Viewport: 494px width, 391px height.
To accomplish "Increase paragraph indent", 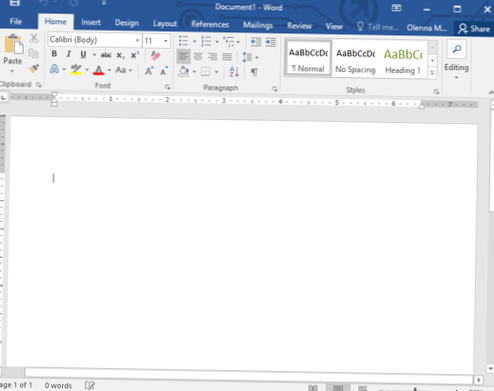I will click(x=270, y=42).
